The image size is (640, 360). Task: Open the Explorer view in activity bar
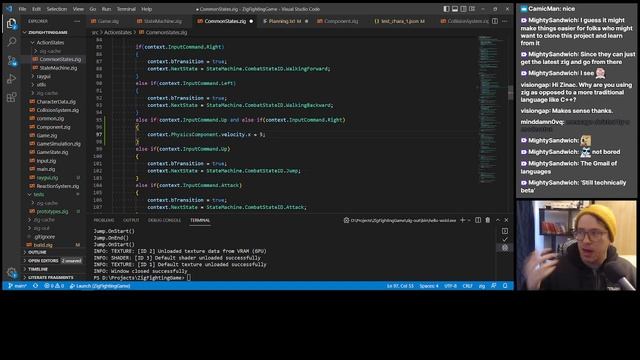pos(11,23)
